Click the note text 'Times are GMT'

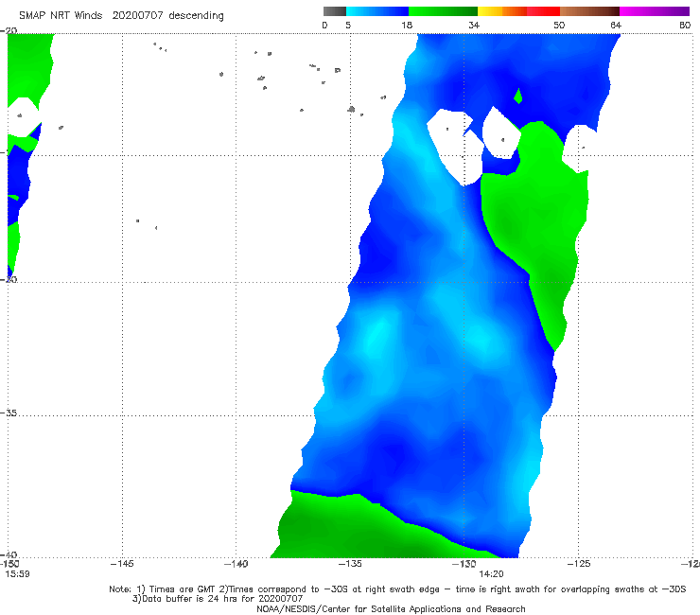coord(182,589)
